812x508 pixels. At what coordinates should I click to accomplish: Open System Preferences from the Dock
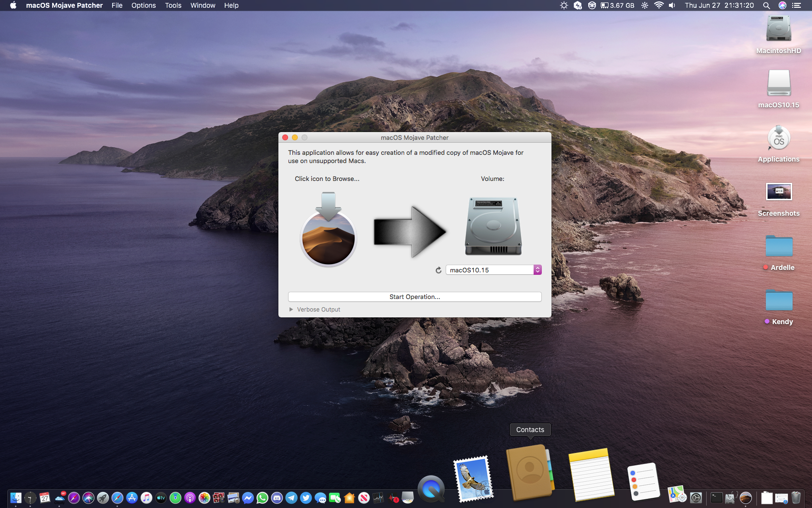tap(696, 497)
